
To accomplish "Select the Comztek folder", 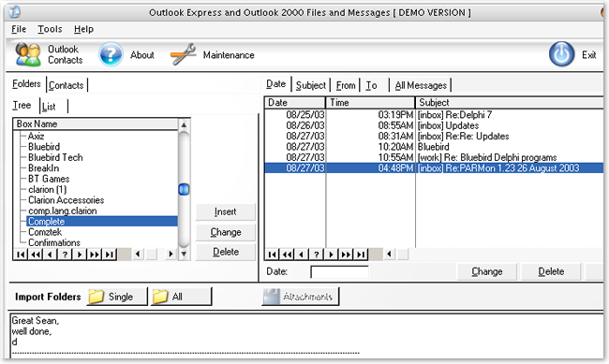I will coord(45,232).
